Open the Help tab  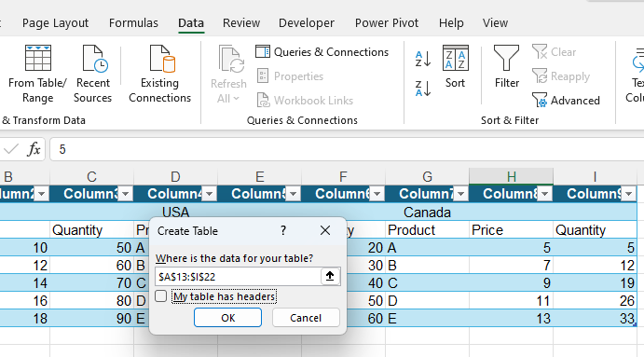[x=451, y=23]
